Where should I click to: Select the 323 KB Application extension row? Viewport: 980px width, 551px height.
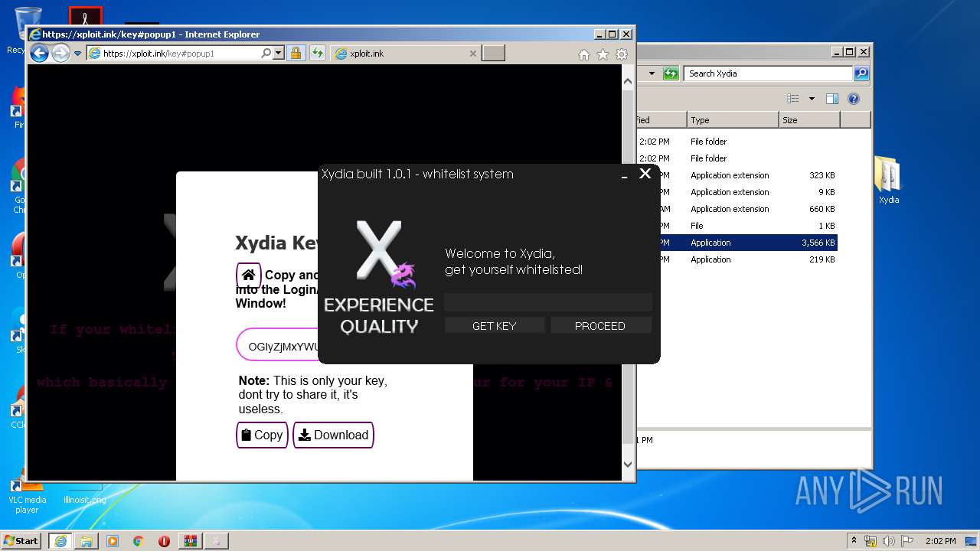click(x=737, y=175)
